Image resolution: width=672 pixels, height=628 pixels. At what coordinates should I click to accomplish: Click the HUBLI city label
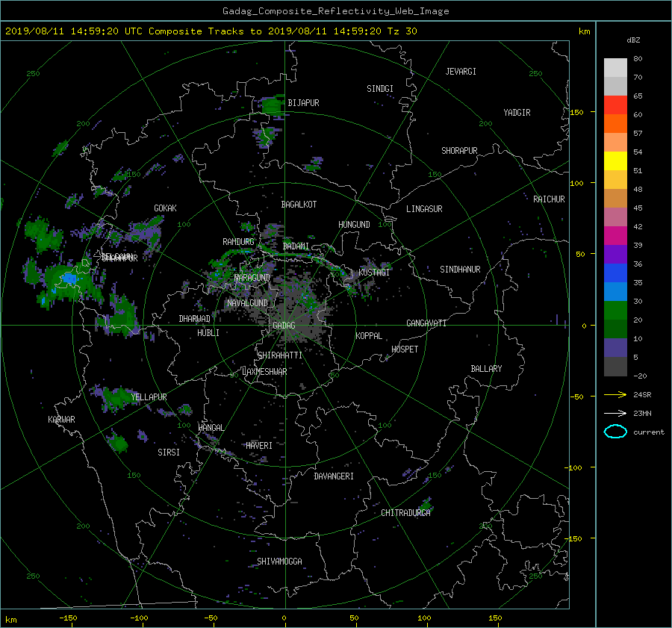pyautogui.click(x=208, y=333)
